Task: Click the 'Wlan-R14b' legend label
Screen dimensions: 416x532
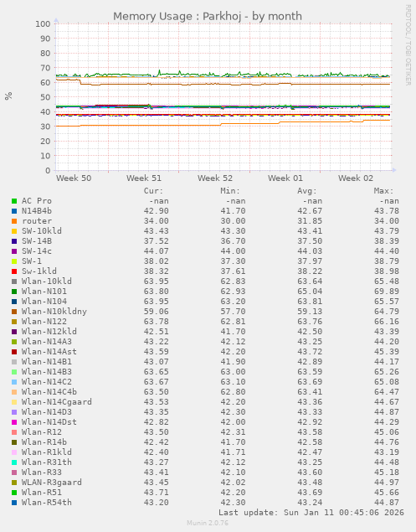Action: coord(44,442)
